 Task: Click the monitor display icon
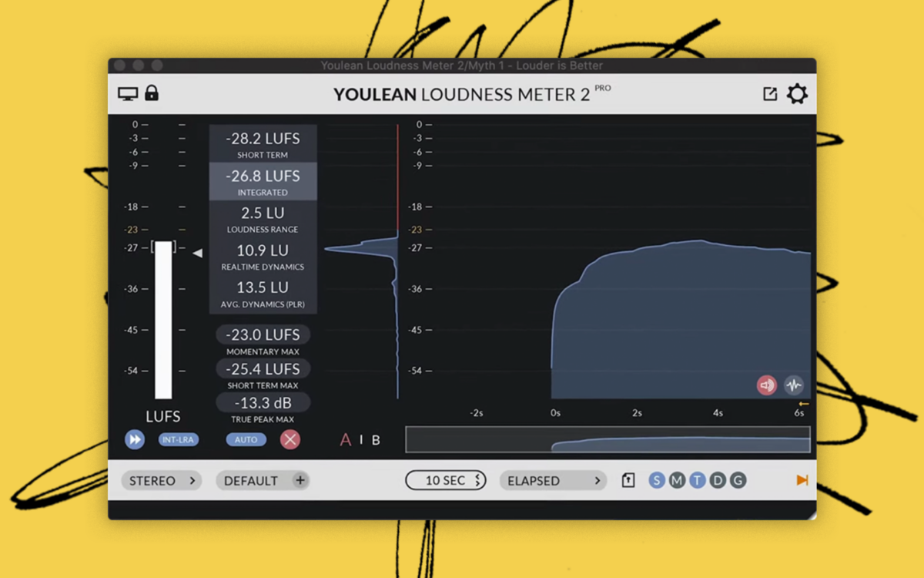click(x=128, y=94)
